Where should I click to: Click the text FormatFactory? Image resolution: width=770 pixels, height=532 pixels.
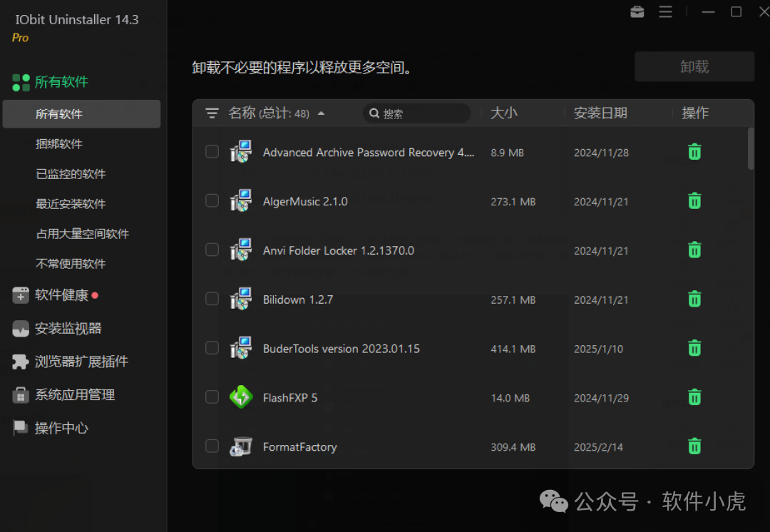click(x=299, y=447)
